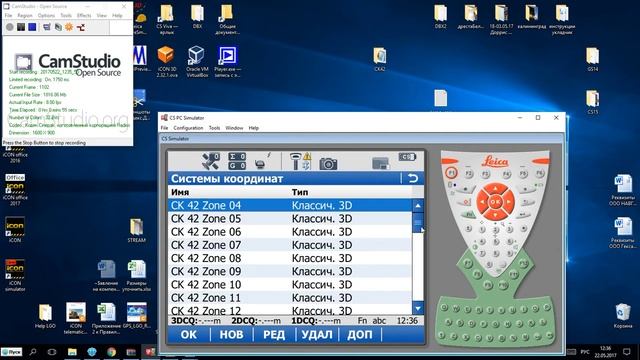The image size is (640, 360).
Task: Click the Тип column header
Action: tap(300, 192)
